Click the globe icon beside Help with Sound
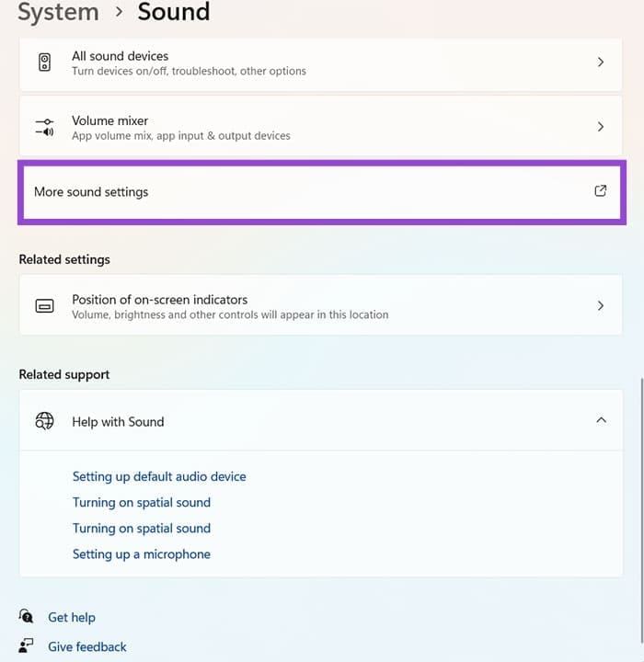 tap(44, 421)
